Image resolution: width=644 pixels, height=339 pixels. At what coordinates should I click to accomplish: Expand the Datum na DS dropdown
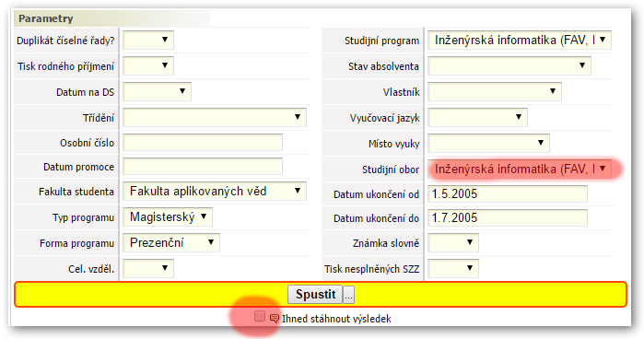pos(157,91)
